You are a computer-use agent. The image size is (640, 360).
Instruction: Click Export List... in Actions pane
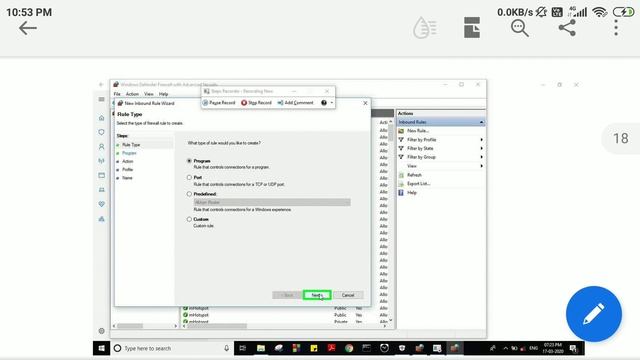[x=418, y=184]
